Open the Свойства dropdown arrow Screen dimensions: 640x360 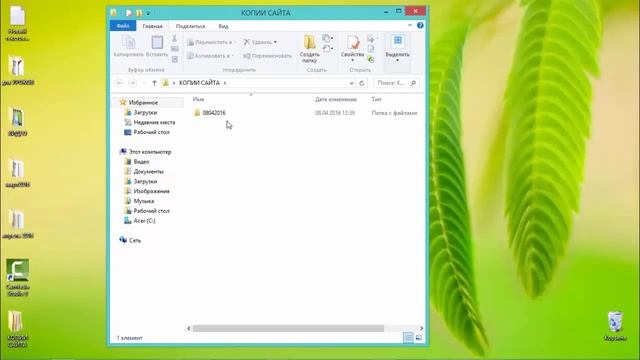pos(353,60)
